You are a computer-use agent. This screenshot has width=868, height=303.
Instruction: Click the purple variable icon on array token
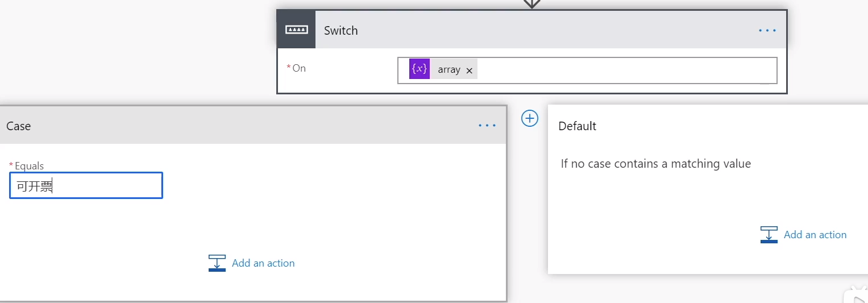click(420, 69)
